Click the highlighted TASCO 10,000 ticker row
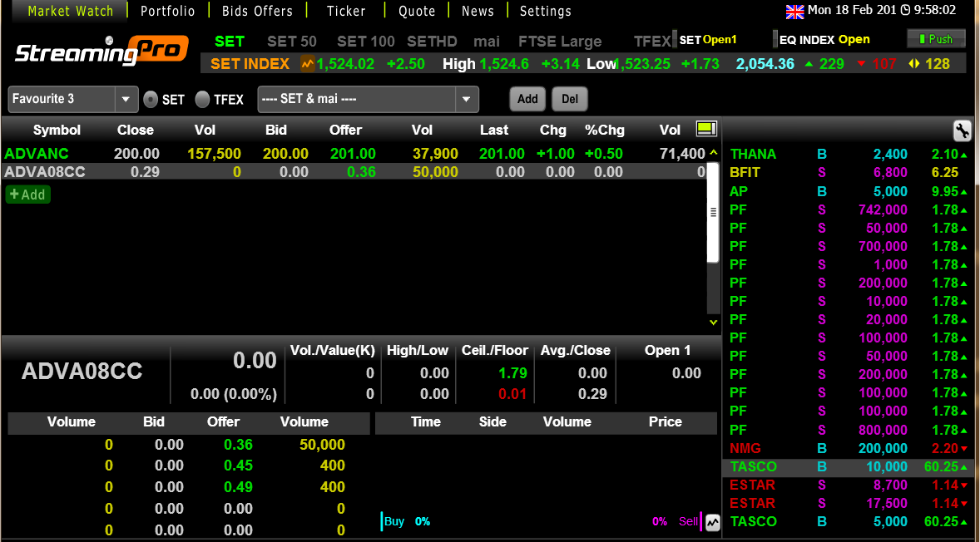980x542 pixels. (x=847, y=466)
